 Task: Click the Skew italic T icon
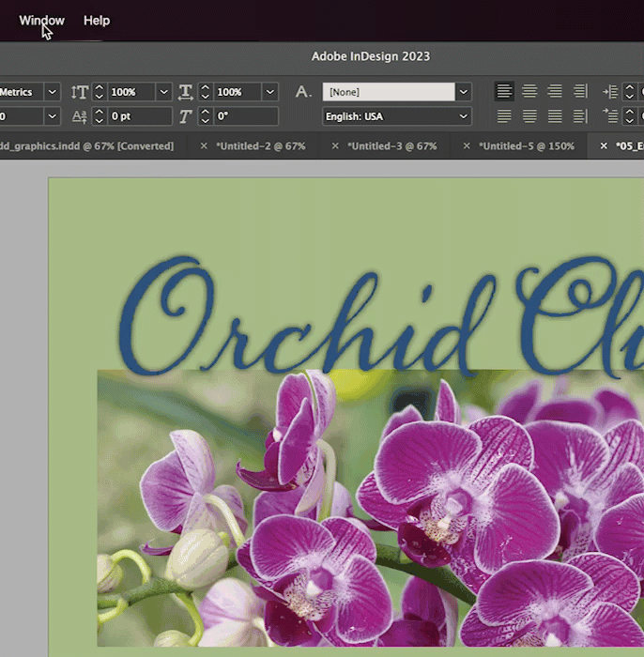(185, 116)
